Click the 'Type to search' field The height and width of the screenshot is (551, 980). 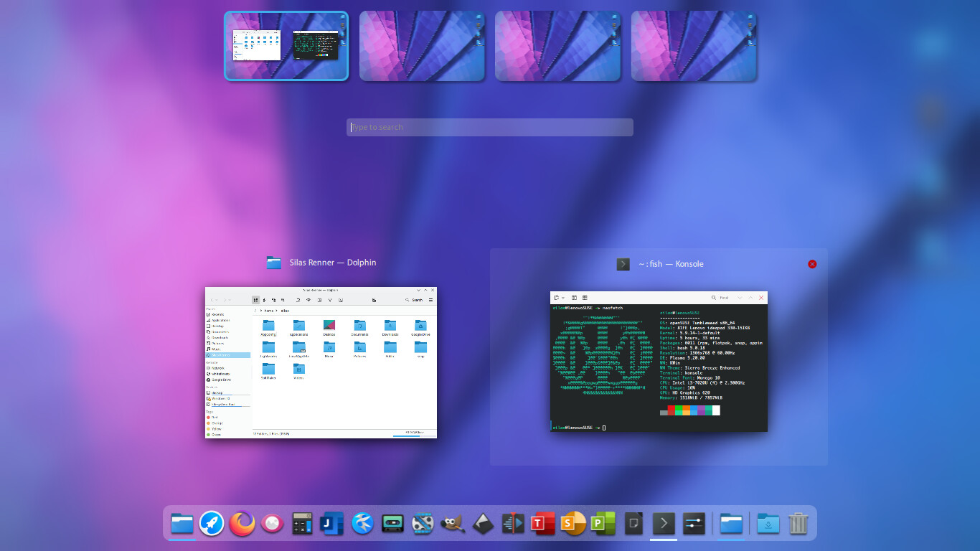[x=489, y=128]
